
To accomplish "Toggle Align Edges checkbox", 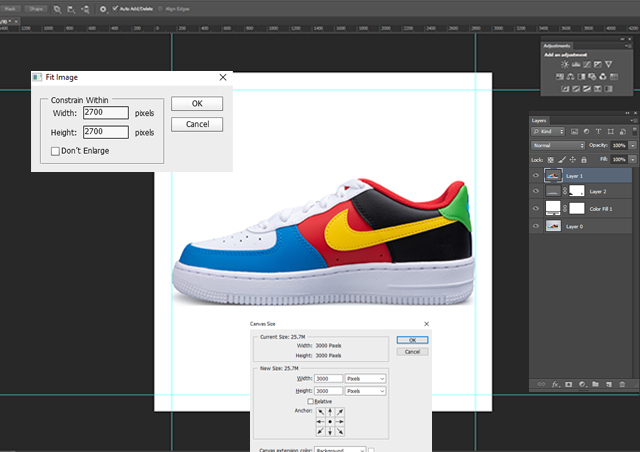I will click(x=160, y=9).
